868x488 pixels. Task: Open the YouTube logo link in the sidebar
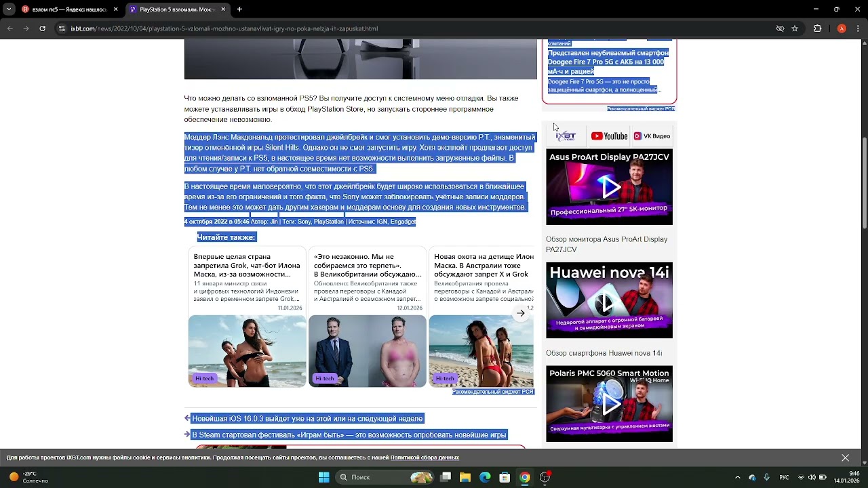609,136
